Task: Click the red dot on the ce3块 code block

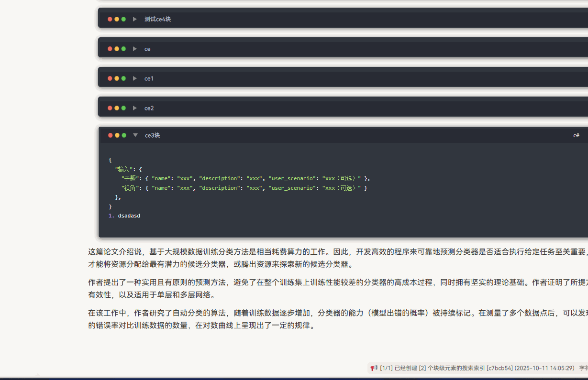Action: pos(110,135)
